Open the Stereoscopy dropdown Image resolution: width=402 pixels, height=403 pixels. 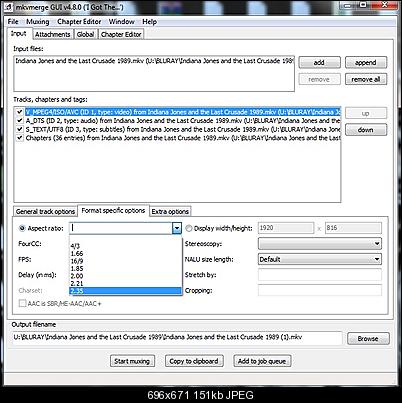tap(320, 243)
